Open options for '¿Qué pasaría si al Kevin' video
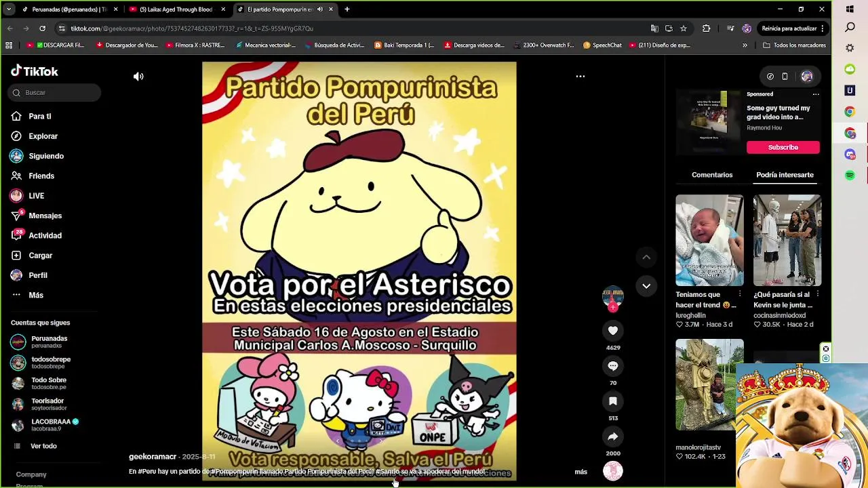868x488 pixels. pyautogui.click(x=818, y=295)
